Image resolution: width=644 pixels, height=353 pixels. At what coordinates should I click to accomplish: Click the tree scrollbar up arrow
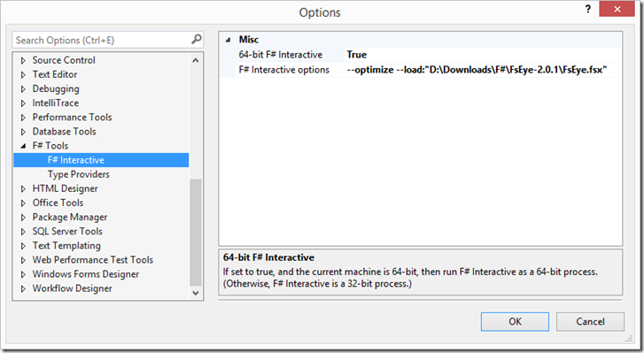pyautogui.click(x=196, y=60)
